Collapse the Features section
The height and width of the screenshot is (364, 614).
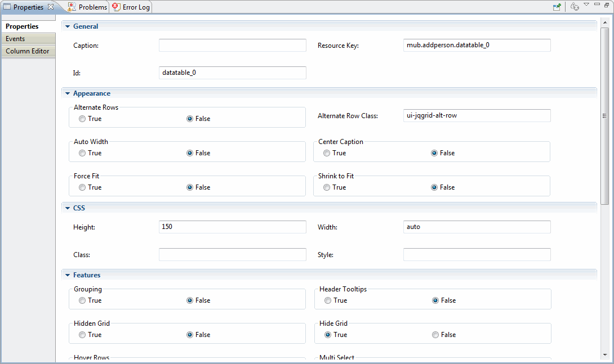[68, 275]
